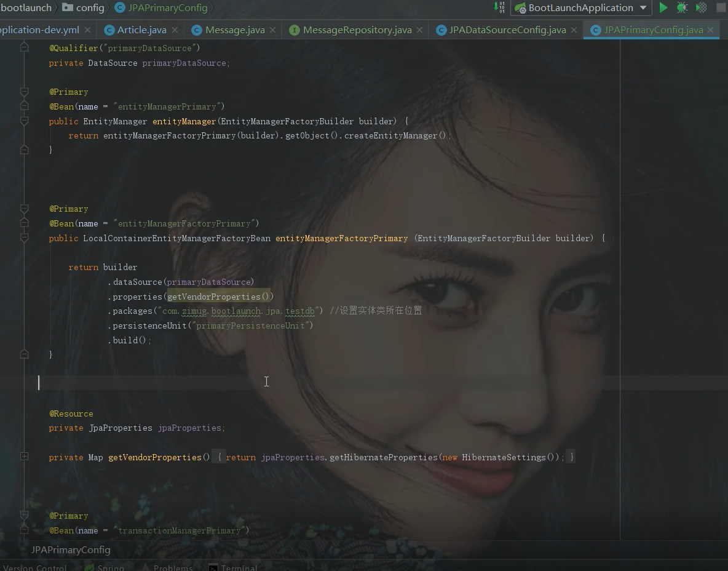Click the class icon on Article.java tab
Image resolution: width=728 pixels, height=571 pixels.
109,30
